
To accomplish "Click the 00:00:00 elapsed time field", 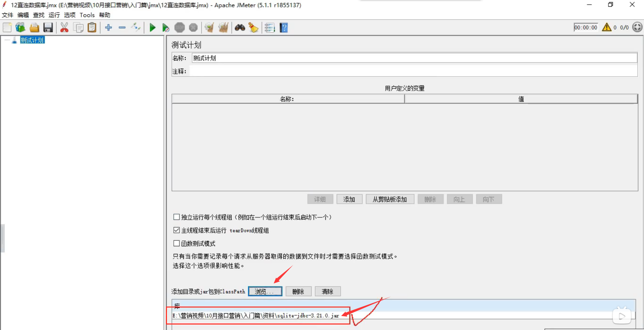I will click(586, 27).
